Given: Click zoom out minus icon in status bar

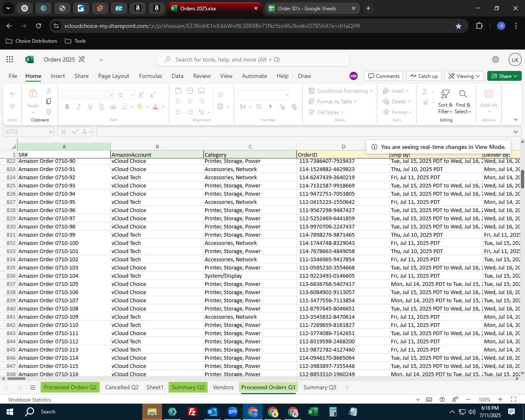Looking at the screenshot, I should pos(468,399).
